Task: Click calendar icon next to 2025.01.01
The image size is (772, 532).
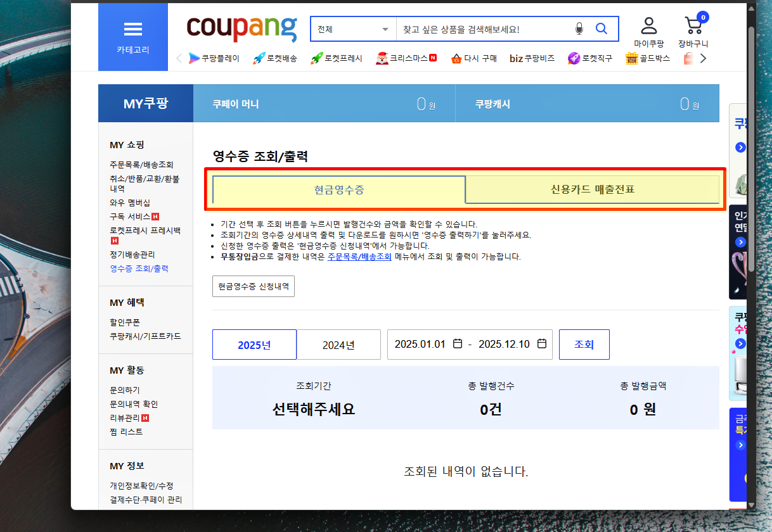Action: 457,344
